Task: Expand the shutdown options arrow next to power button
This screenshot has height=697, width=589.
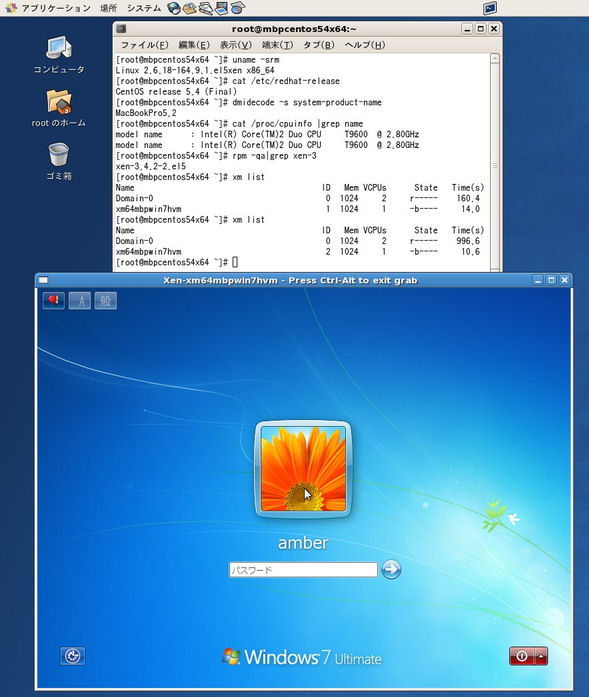Action: [x=541, y=656]
